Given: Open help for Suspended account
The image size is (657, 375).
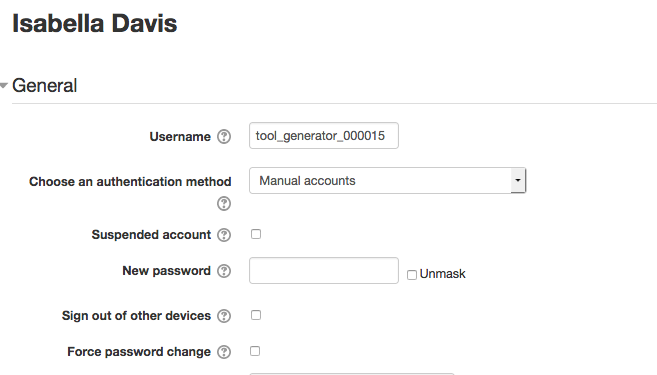Looking at the screenshot, I should pos(224,235).
